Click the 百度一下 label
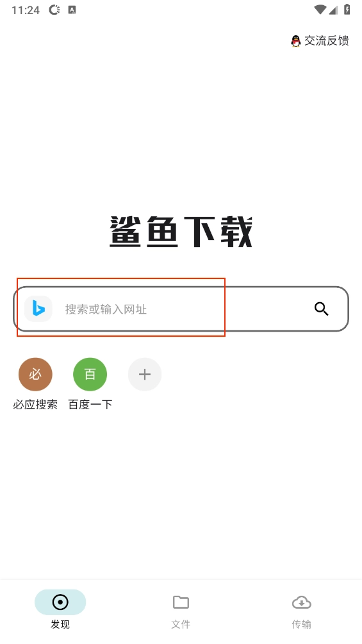This screenshot has width=362, height=644. click(x=90, y=405)
